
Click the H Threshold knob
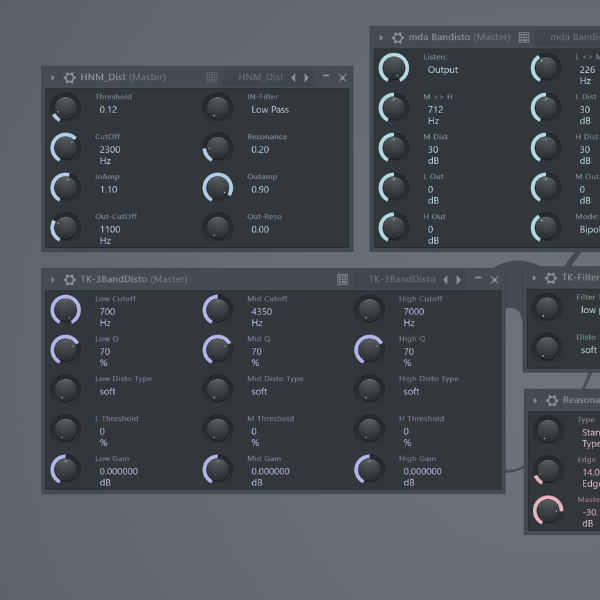(x=370, y=429)
